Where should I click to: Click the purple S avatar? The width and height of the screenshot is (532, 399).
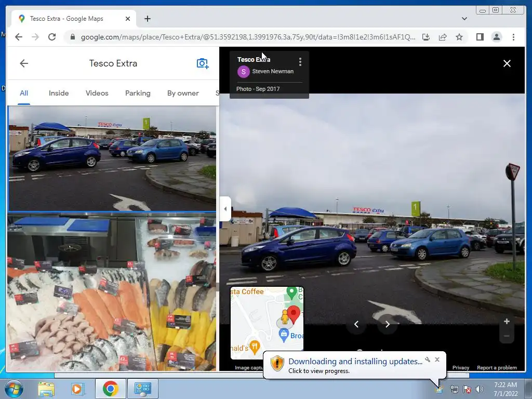(x=243, y=72)
